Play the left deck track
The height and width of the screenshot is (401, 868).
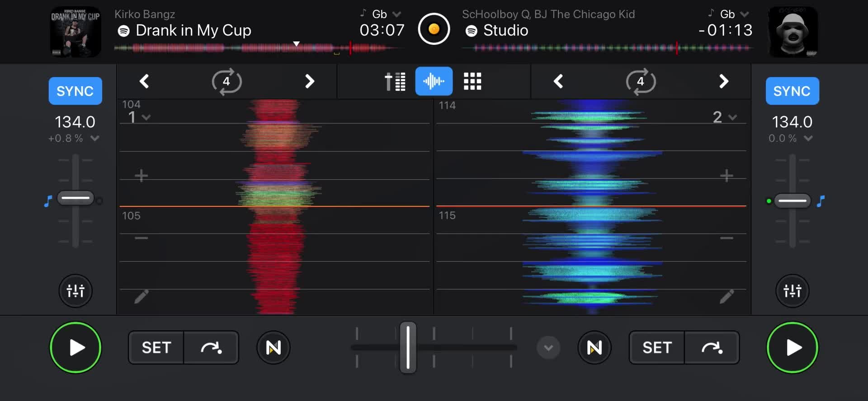click(x=75, y=347)
